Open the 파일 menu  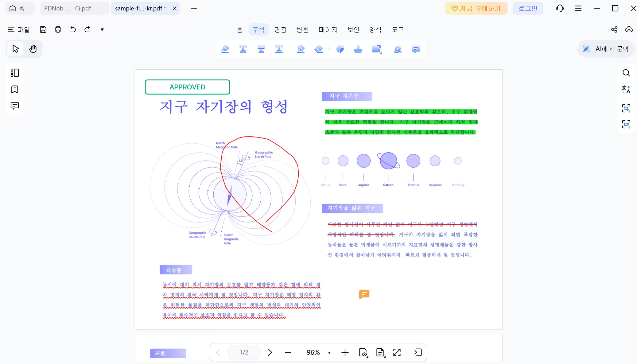pyautogui.click(x=19, y=29)
